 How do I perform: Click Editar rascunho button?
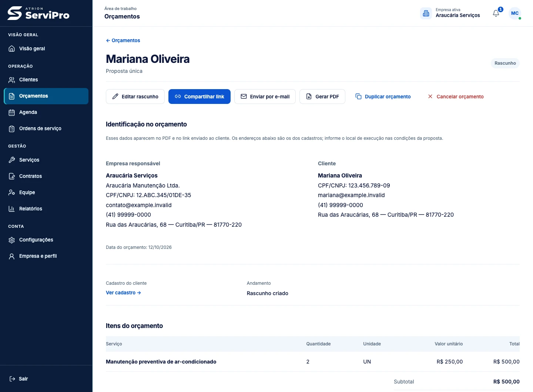click(135, 97)
